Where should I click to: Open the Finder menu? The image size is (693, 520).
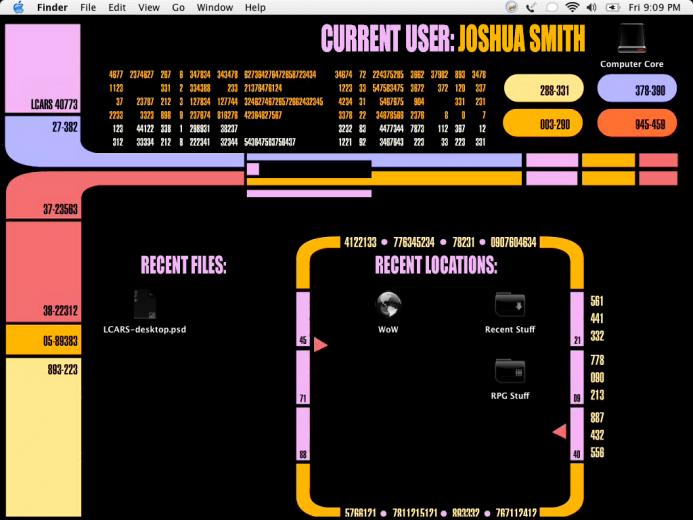point(52,8)
